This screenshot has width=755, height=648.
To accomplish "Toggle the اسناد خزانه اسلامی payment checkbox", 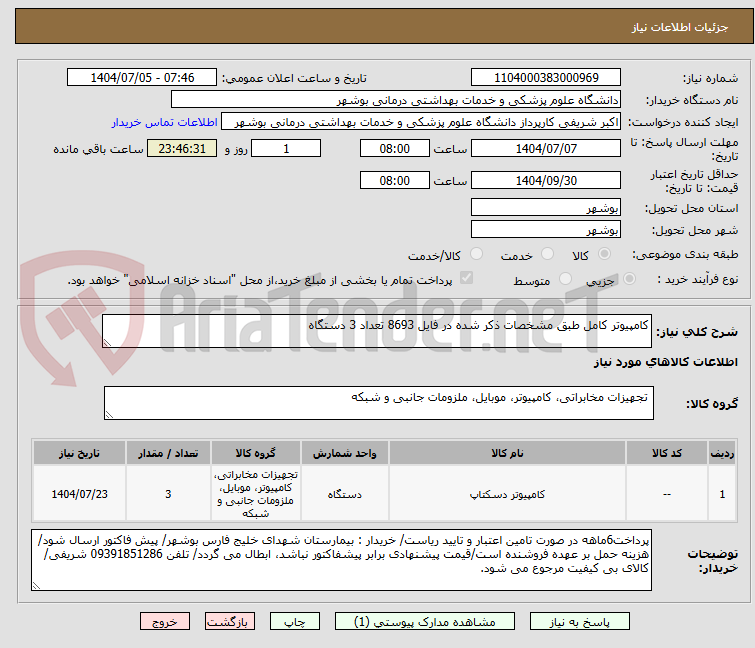I will [x=466, y=278].
